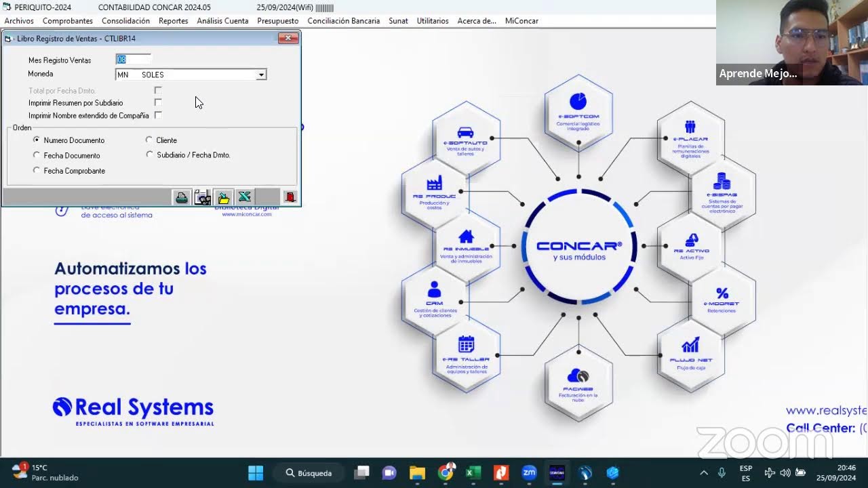Viewport: 868px width, 488px height.
Task: Click the RS INMUEBLE house module hexagon
Action: [x=466, y=247]
